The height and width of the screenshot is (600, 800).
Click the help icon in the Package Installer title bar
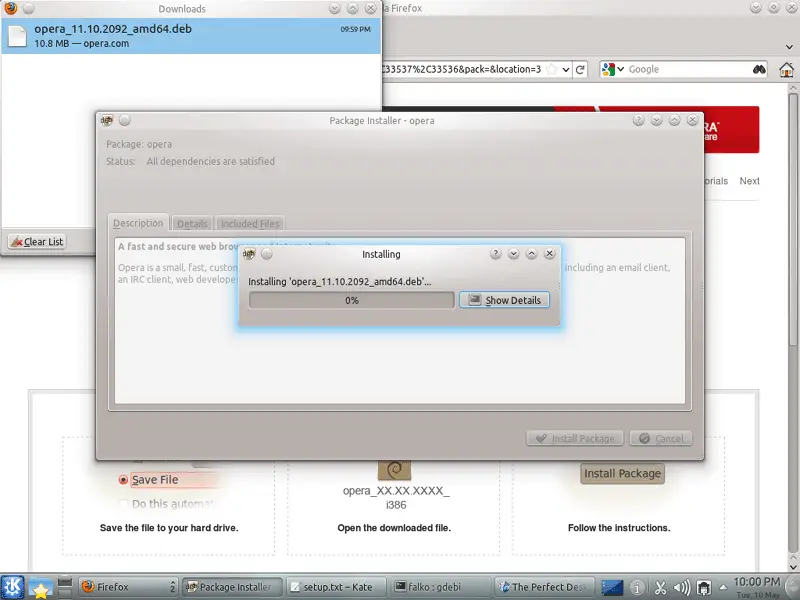point(638,120)
